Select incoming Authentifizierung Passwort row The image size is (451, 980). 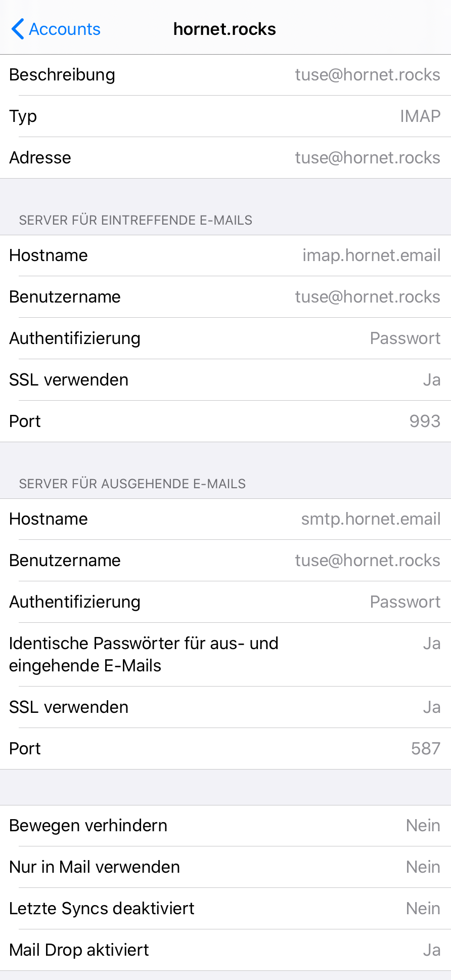pos(225,338)
